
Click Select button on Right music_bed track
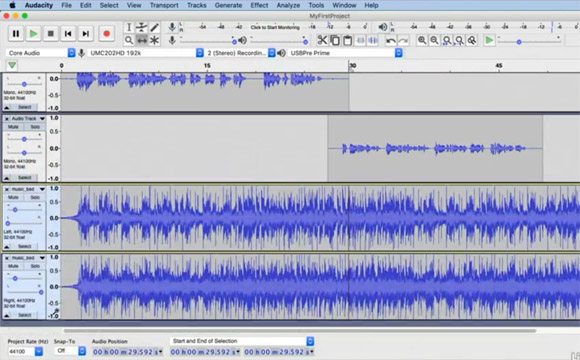click(24, 315)
